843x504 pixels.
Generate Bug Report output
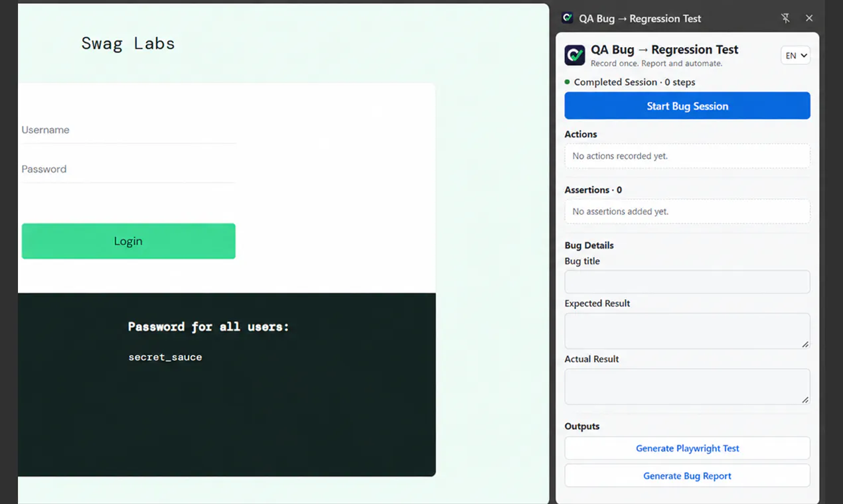(687, 476)
